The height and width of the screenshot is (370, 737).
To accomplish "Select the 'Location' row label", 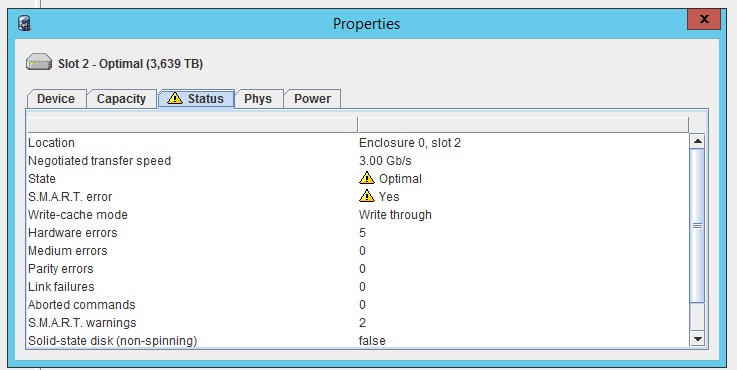I will click(51, 143).
